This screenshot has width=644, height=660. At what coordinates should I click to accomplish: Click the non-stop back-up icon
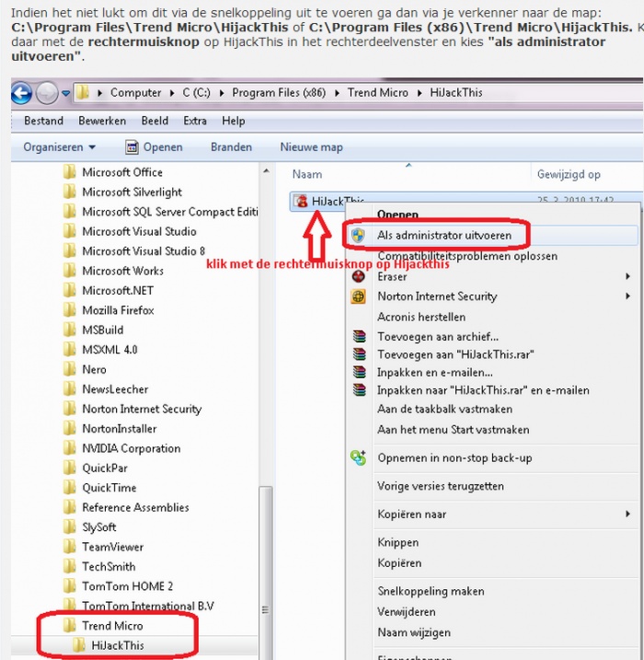tap(359, 457)
